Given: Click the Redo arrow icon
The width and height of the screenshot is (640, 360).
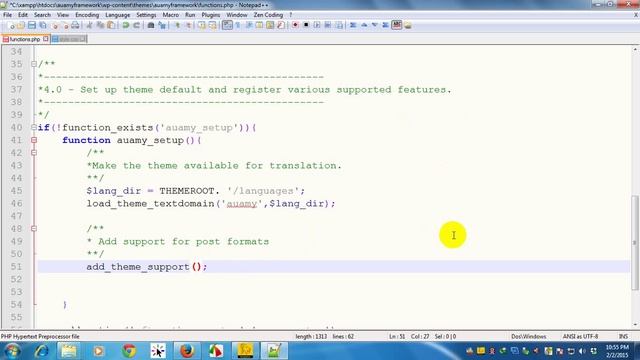Looking at the screenshot, I should [136, 25].
